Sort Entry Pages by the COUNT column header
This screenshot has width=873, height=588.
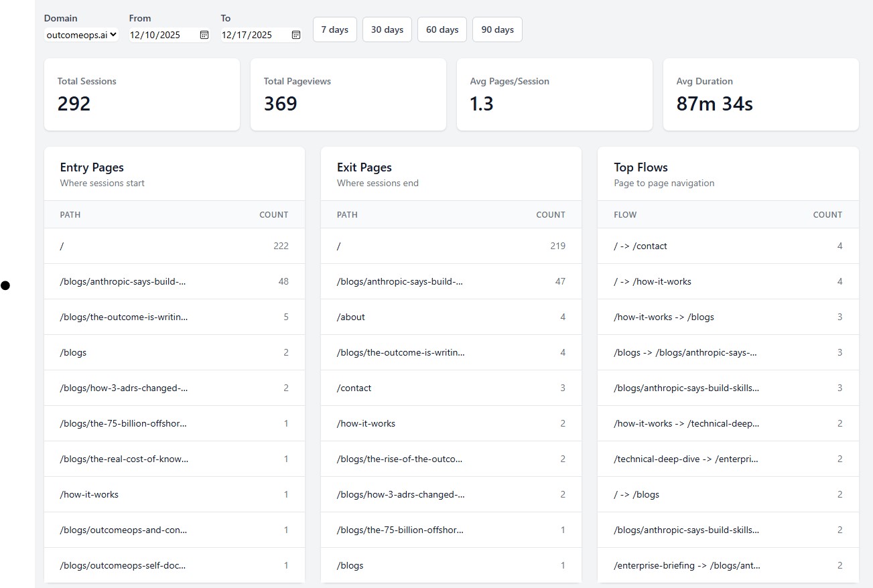pos(273,214)
